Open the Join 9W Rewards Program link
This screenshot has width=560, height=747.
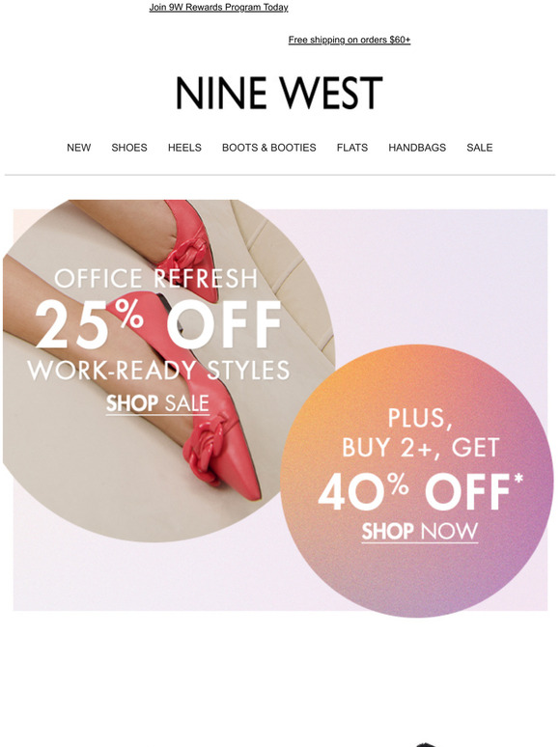[218, 7]
